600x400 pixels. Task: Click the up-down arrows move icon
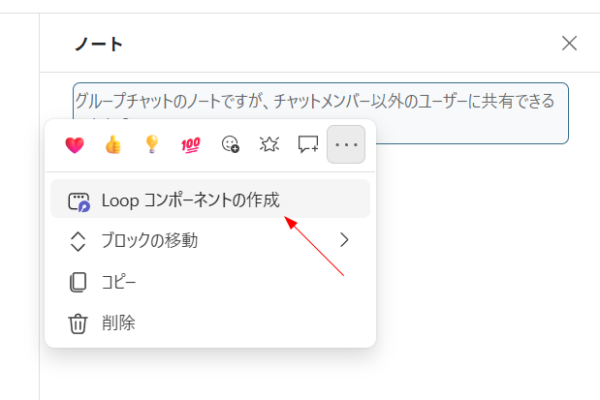click(x=77, y=241)
